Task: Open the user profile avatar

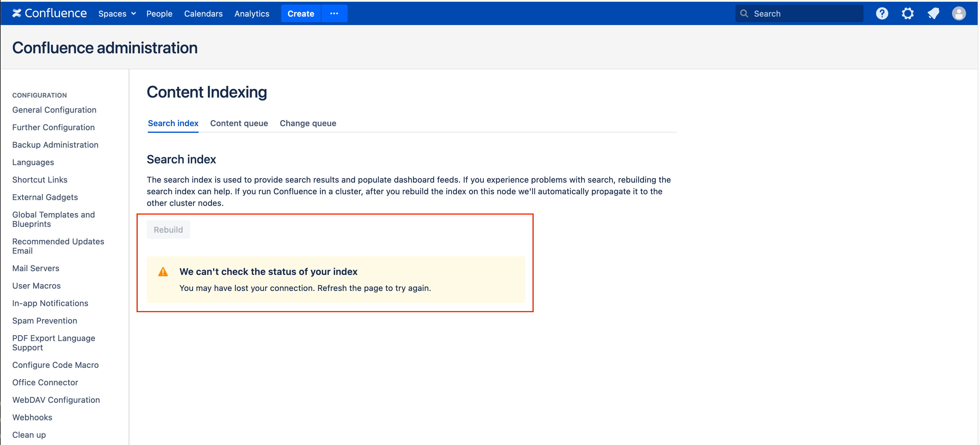Action: click(958, 14)
